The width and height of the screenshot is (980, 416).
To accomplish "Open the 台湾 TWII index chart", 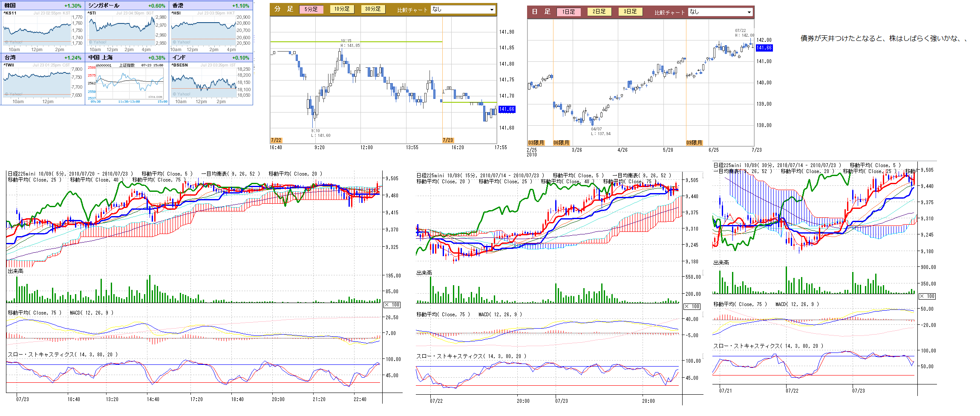I will click(x=43, y=83).
